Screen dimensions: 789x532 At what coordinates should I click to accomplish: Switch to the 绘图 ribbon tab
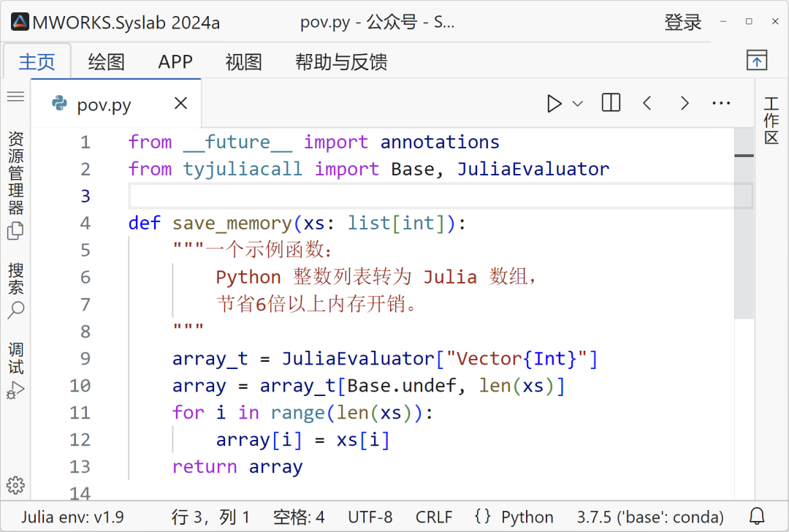tap(106, 62)
